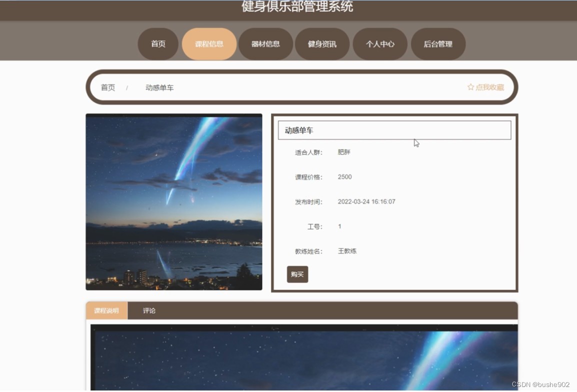Click the 购买 button
The height and width of the screenshot is (392, 577).
click(x=297, y=274)
